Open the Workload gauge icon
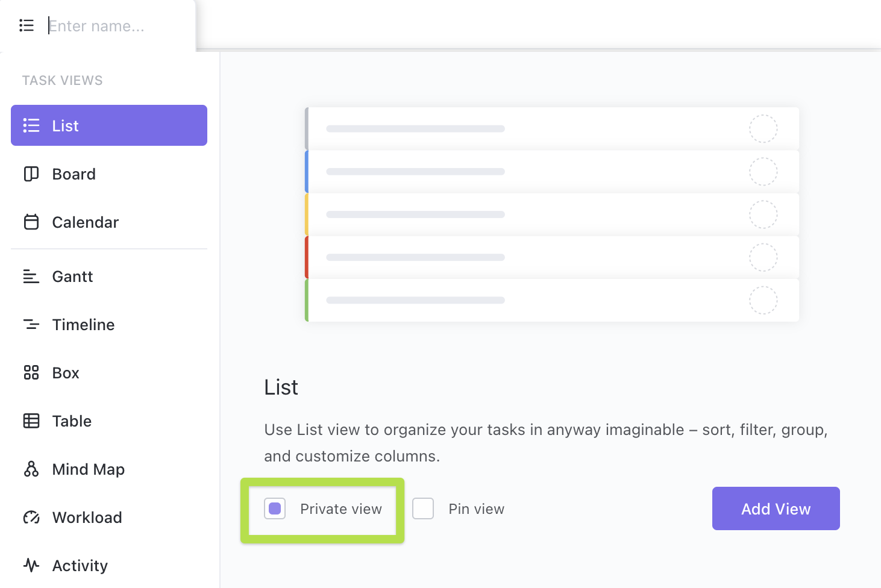 (x=31, y=518)
